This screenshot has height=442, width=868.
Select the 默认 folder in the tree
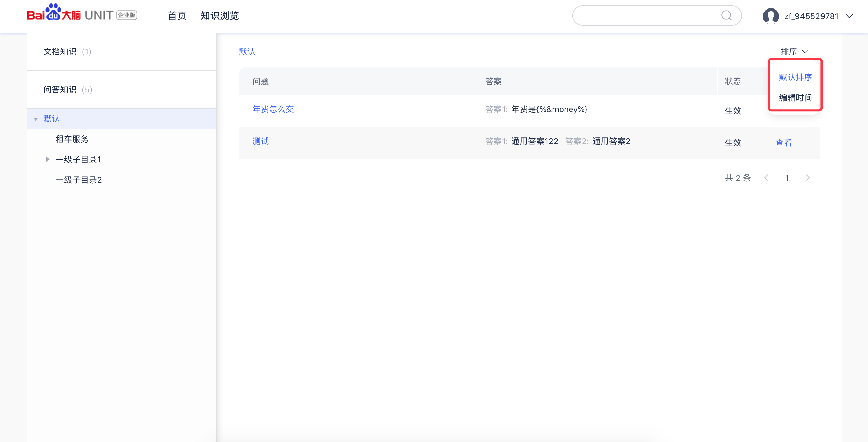(x=122, y=119)
